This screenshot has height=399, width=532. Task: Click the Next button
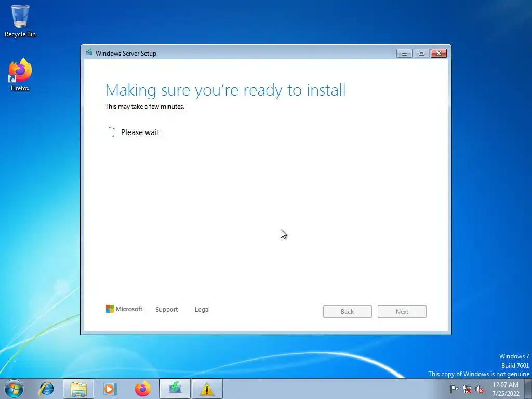(402, 312)
